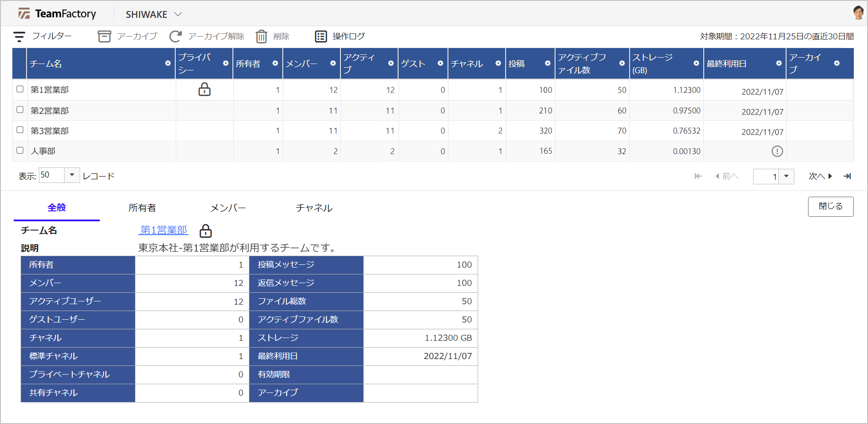Open the アーカイブ column settings gear
Image resolution: width=868 pixels, height=424 pixels.
(836, 64)
